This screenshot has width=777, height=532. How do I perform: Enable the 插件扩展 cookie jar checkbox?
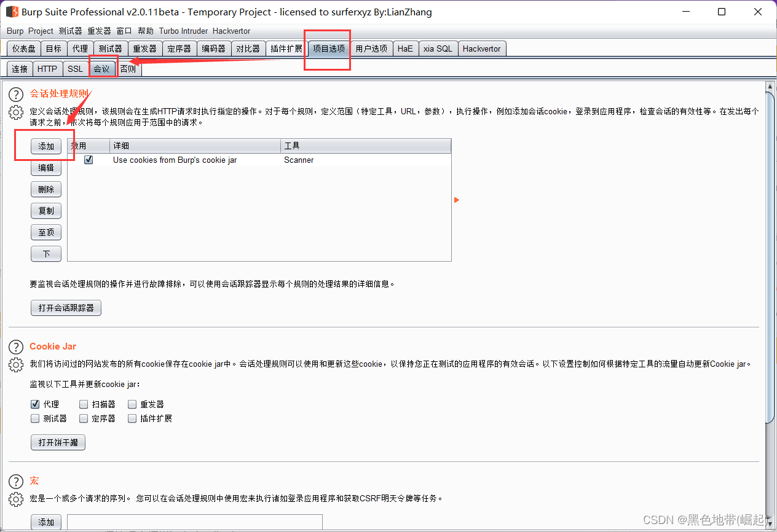click(x=132, y=418)
